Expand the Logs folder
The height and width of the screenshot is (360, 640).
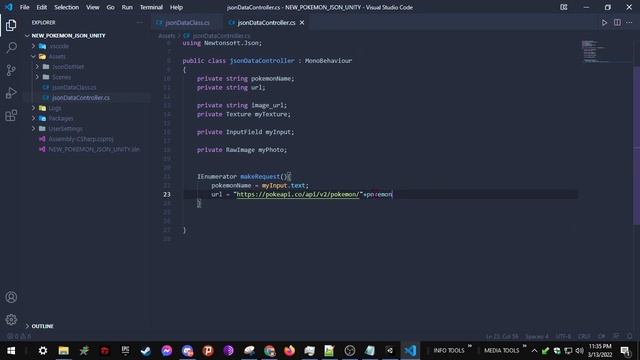55,108
